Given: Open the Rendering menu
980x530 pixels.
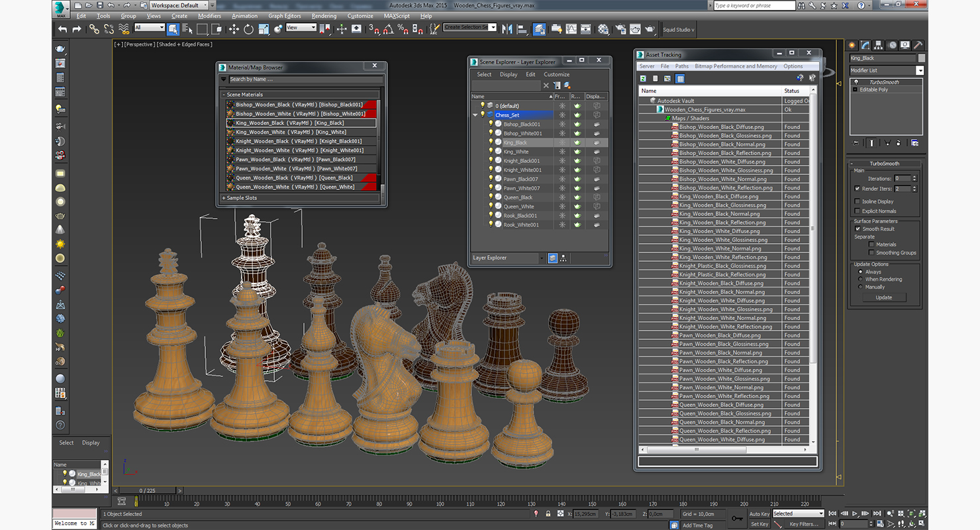Looking at the screenshot, I should (324, 16).
